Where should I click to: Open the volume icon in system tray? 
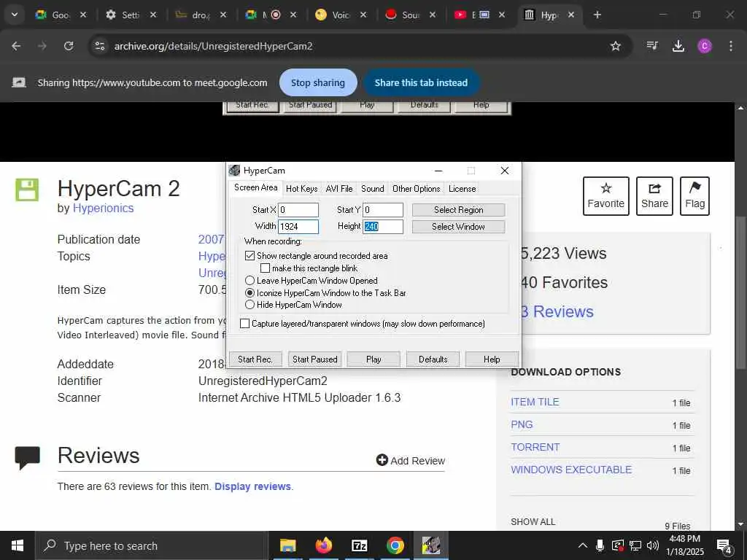click(x=653, y=545)
